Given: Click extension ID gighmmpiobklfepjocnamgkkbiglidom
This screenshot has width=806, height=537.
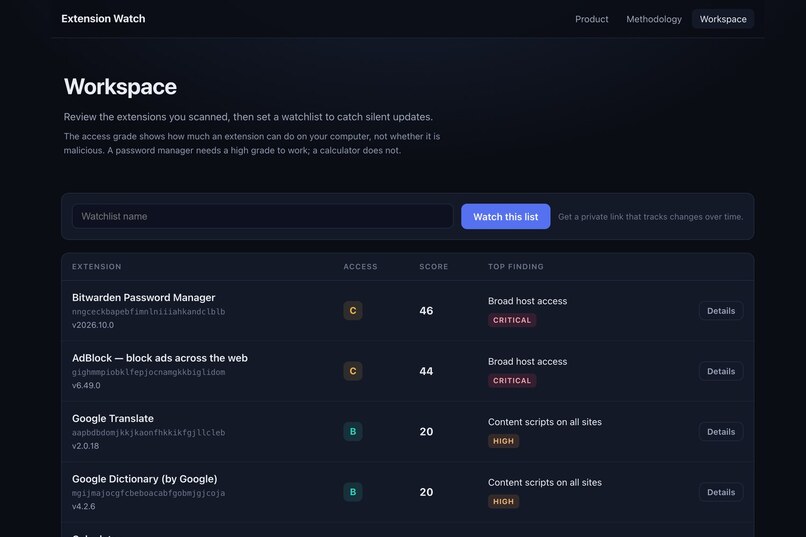Looking at the screenshot, I should [149, 372].
